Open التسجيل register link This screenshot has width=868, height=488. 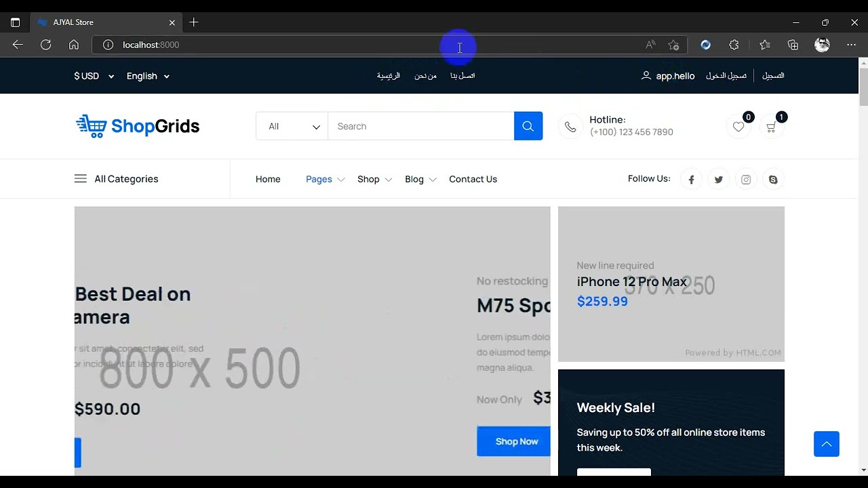pyautogui.click(x=773, y=76)
